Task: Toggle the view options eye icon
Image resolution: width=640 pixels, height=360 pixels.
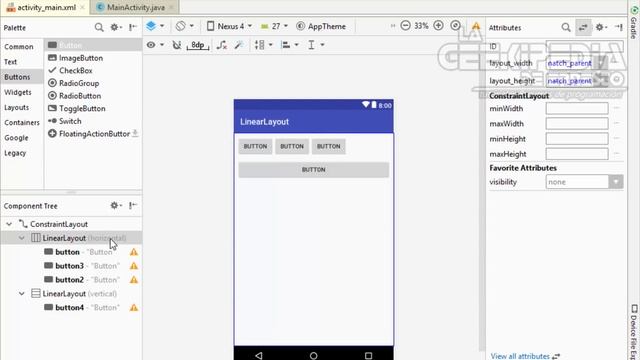Action: point(155,44)
